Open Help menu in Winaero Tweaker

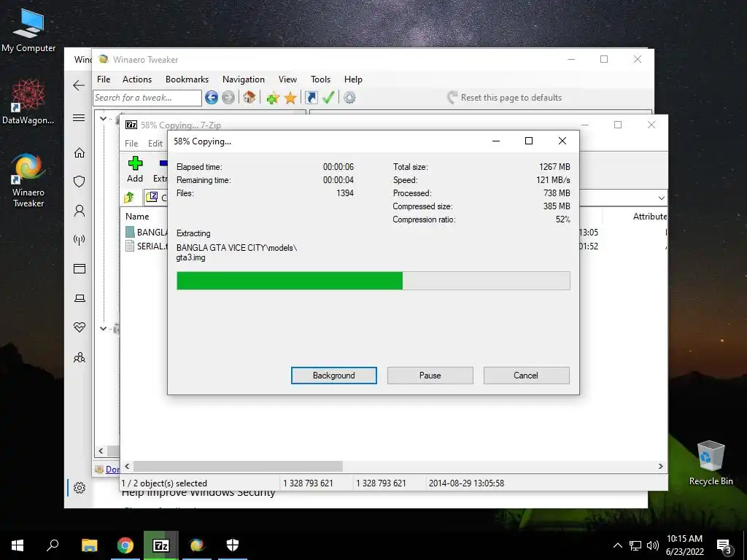(x=353, y=79)
